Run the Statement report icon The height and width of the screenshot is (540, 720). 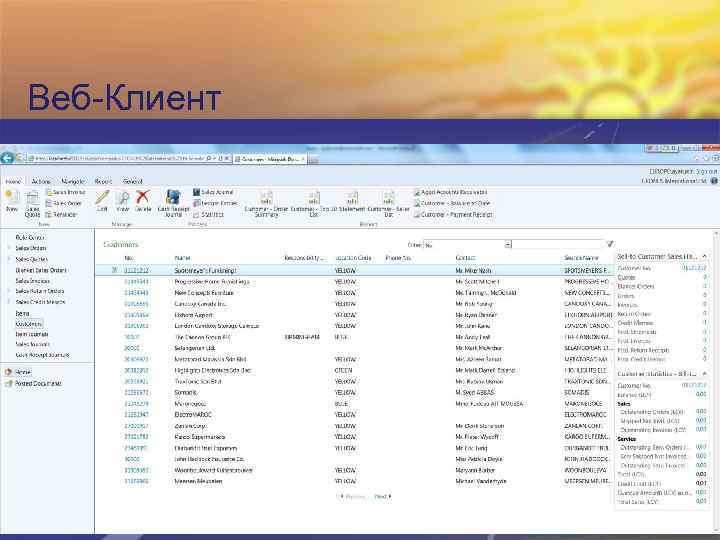point(353,198)
